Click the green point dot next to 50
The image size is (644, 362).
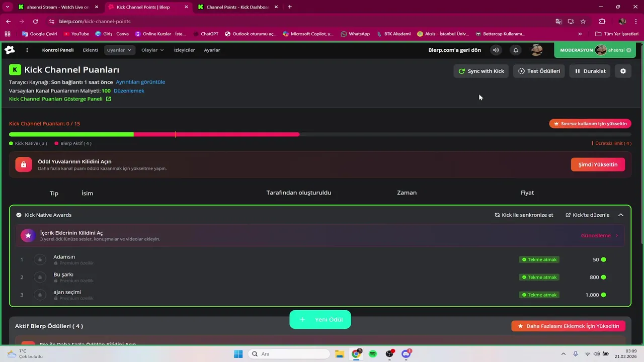tap(603, 259)
